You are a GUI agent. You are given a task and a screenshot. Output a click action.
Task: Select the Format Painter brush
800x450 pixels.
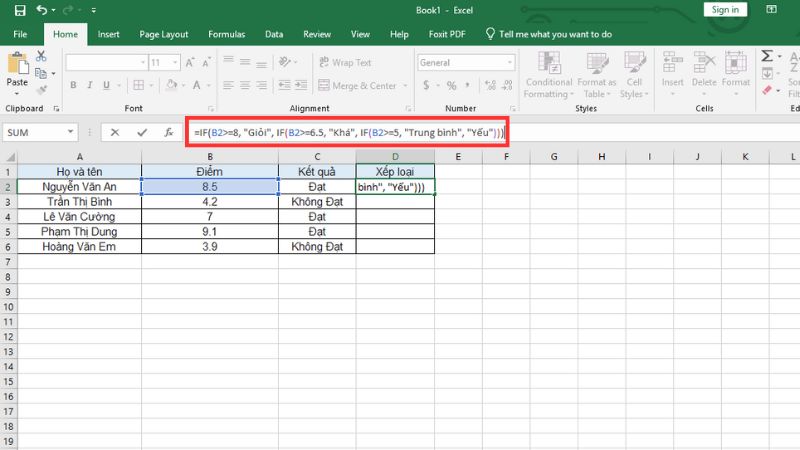click(x=41, y=87)
